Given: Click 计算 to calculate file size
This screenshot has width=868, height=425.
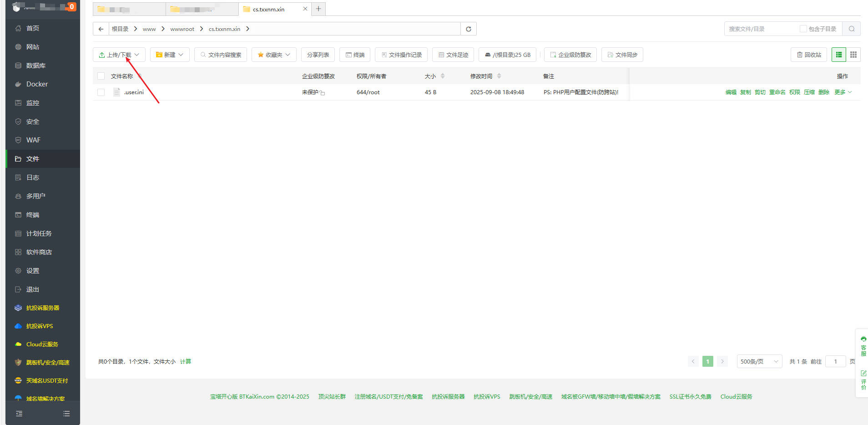Looking at the screenshot, I should tap(186, 362).
